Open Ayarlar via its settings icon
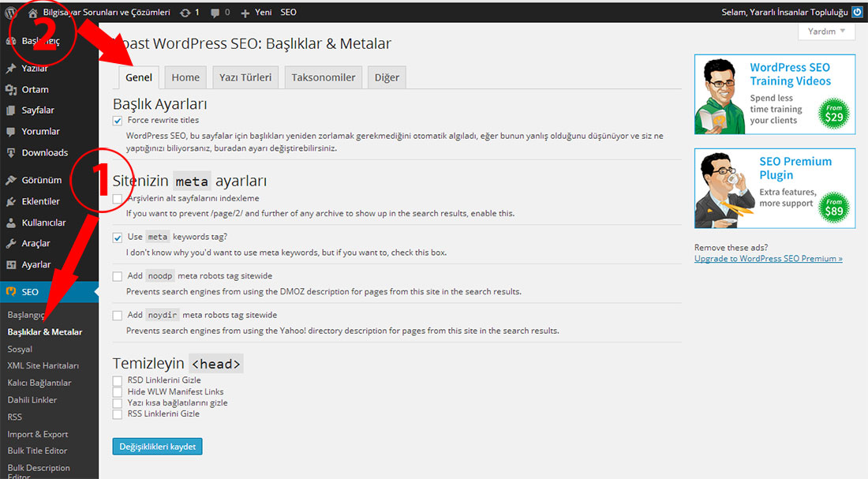The image size is (868, 479). [10, 264]
